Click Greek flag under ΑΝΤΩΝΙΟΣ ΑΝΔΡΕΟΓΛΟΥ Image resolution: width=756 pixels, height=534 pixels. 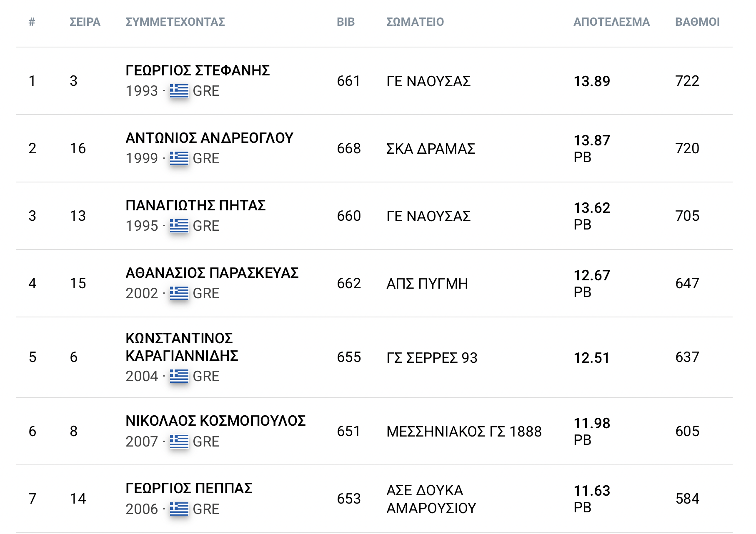(179, 158)
